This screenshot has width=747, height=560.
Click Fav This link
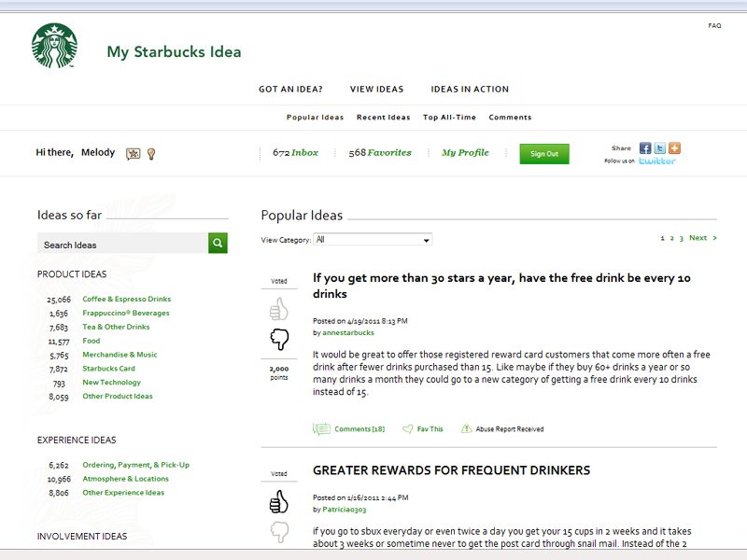pyautogui.click(x=430, y=429)
